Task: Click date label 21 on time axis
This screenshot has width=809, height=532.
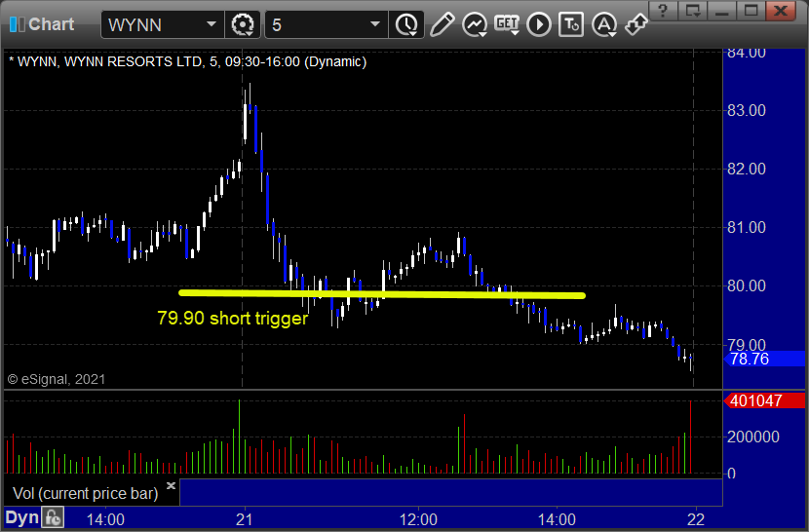Action: click(244, 519)
